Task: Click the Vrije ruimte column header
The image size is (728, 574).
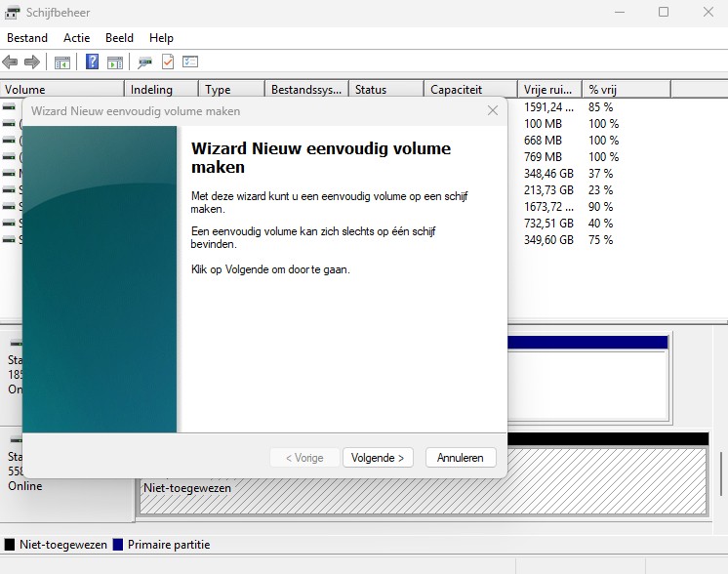Action: pos(549,89)
